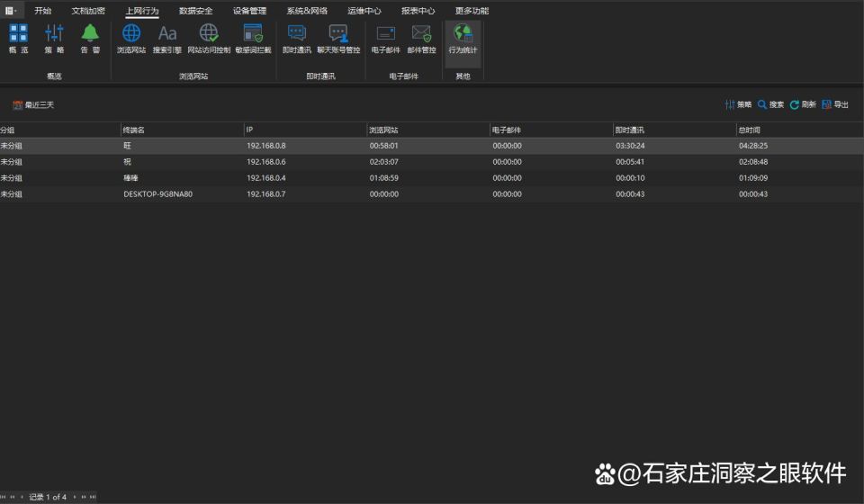Click the 记录 1 of 4 status text

(x=48, y=497)
